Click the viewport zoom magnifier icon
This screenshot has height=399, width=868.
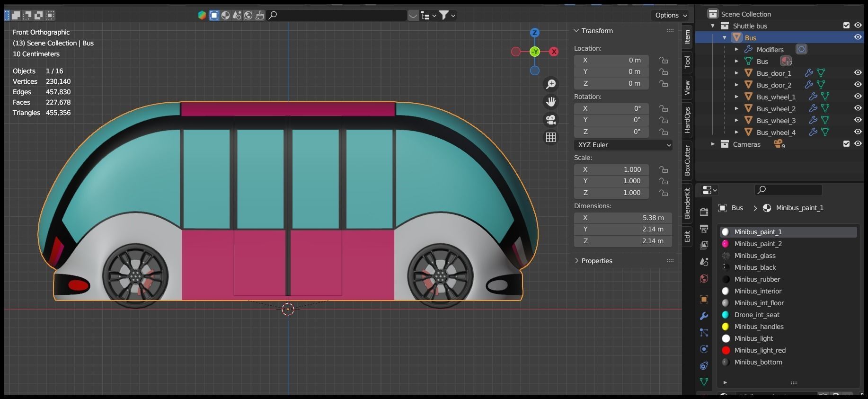[551, 84]
